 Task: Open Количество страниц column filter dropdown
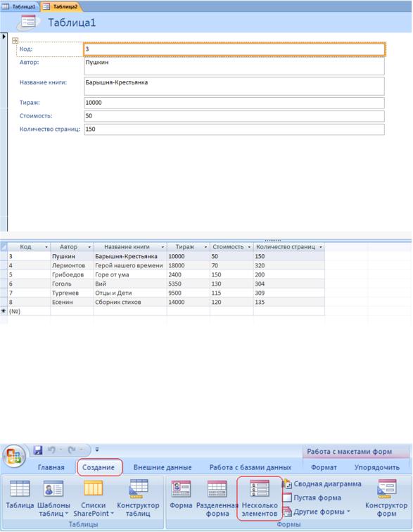(x=321, y=247)
